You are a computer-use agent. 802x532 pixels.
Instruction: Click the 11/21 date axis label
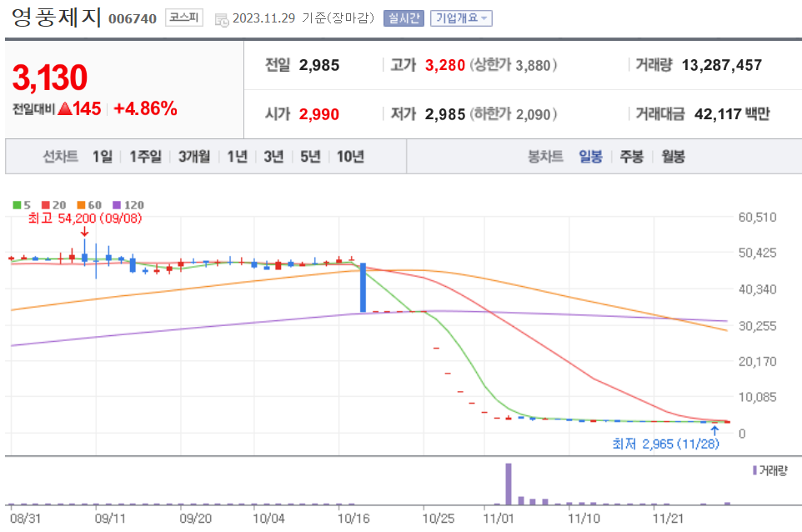click(x=668, y=519)
